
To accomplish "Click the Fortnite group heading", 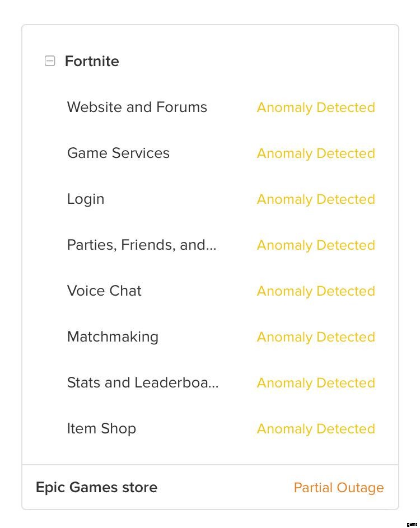I will click(92, 61).
